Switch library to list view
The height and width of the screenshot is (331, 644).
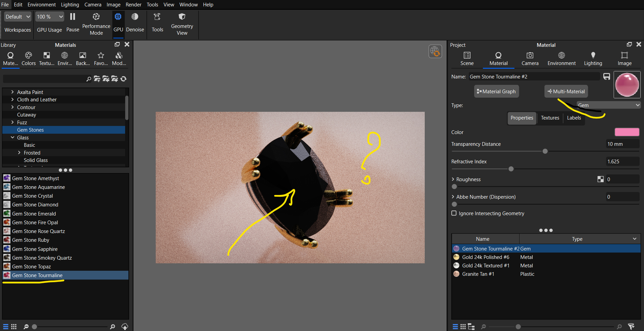[x=6, y=327]
